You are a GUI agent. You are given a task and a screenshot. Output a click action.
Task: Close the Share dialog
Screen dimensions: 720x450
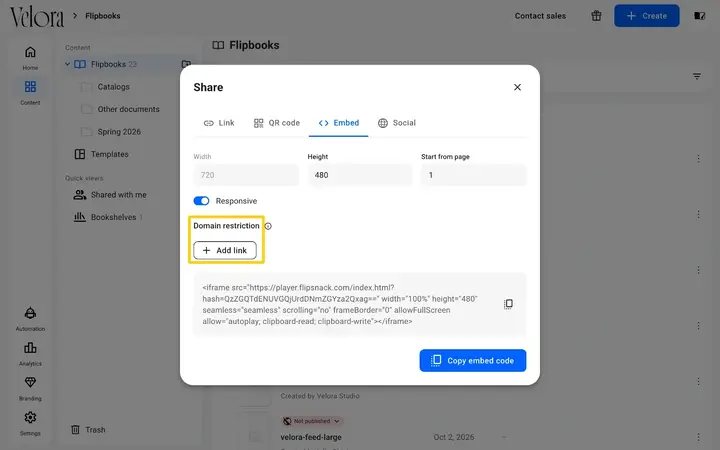pos(517,87)
